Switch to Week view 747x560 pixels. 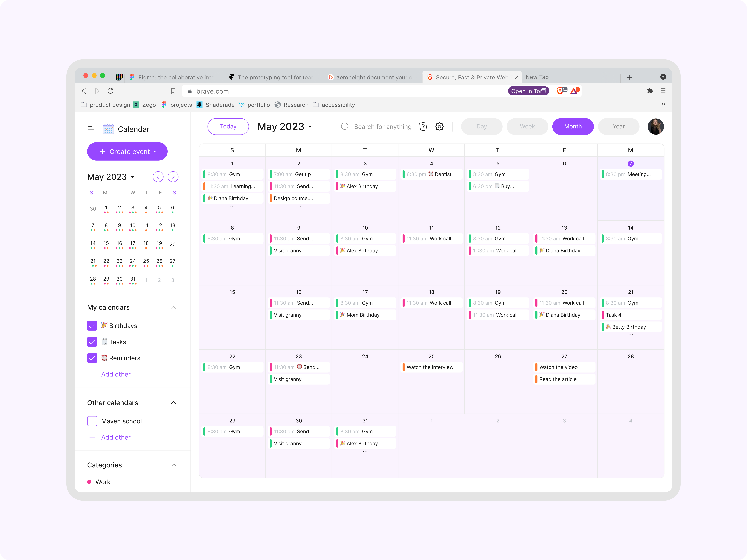tap(527, 127)
